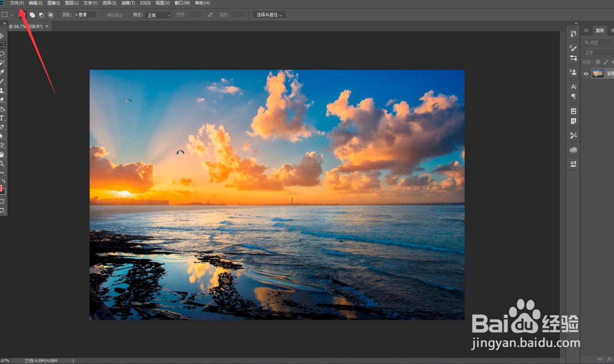Viewport: 614px width, 364px height.
Task: Open the 文件(F) menu
Action: coord(17,3)
